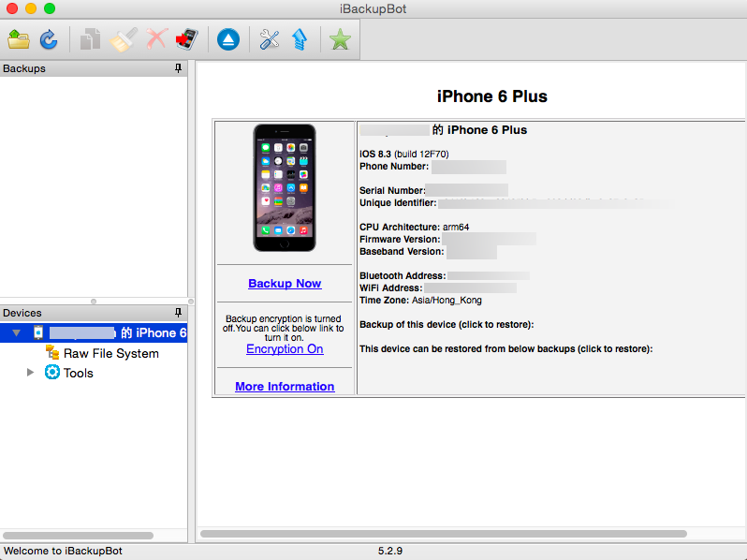The image size is (747, 560).
Task: Minimize the window with yellow button
Action: (31, 8)
